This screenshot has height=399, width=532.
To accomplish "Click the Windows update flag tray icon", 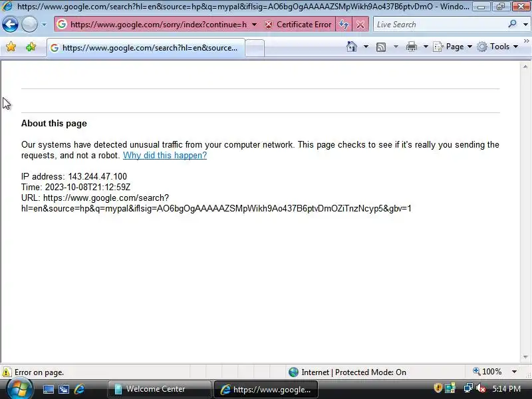I will pyautogui.click(x=450, y=388).
